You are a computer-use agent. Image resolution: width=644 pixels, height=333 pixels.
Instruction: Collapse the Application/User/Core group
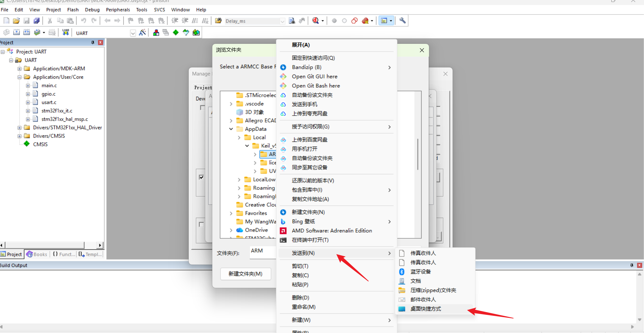20,77
